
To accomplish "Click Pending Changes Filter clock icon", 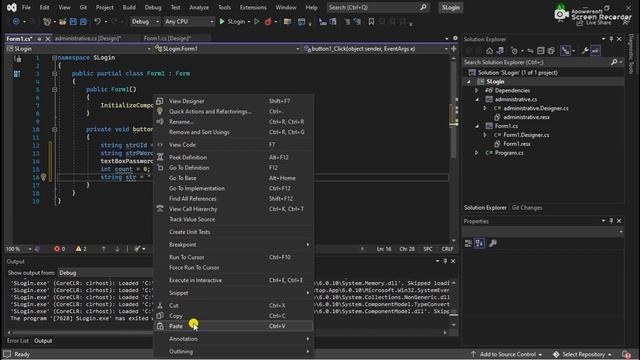I will pos(514,51).
